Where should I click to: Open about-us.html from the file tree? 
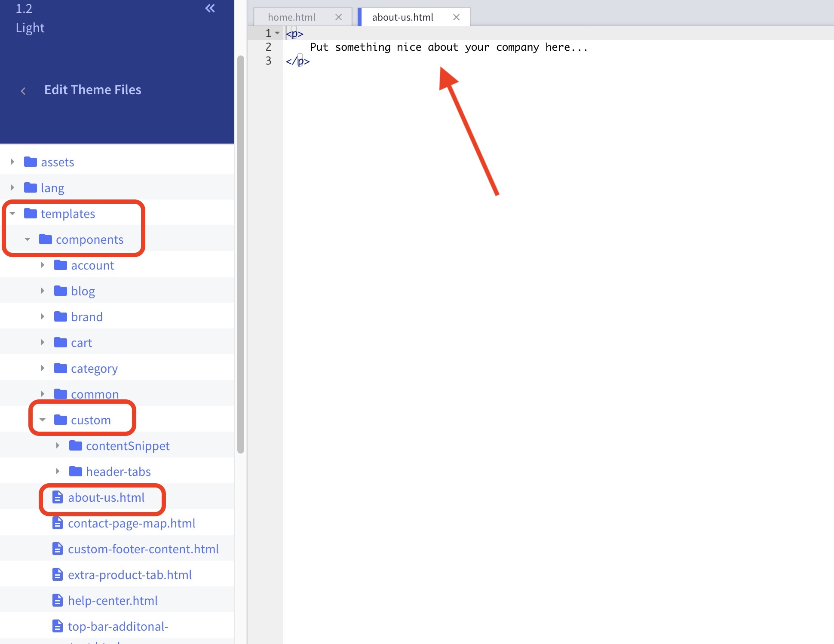coord(106,497)
